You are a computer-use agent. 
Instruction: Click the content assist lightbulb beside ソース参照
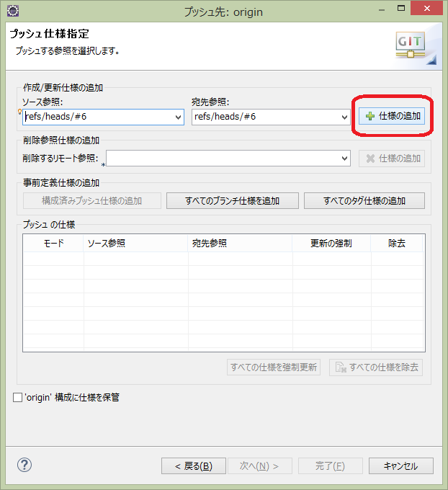tap(19, 112)
